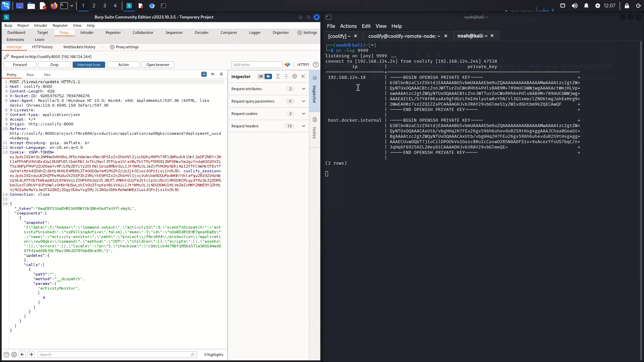The height and width of the screenshot is (362, 644).
Task: Collapse all Inspector sections
Action: pyautogui.click(x=286, y=76)
